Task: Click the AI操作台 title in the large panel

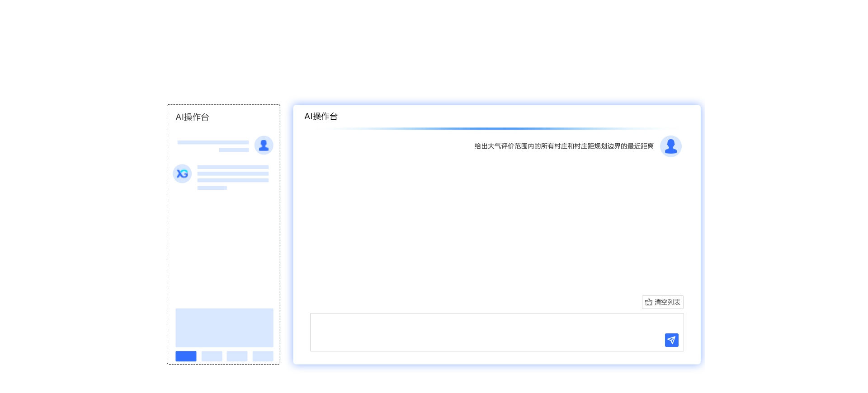Action: 321,117
